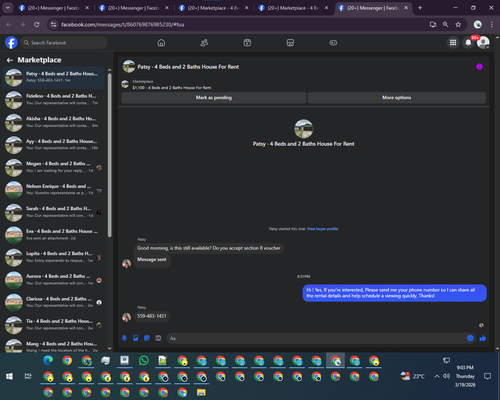Screen dimensions: 500x400
Task: Open the Clarissa conversation
Action: pos(53,302)
